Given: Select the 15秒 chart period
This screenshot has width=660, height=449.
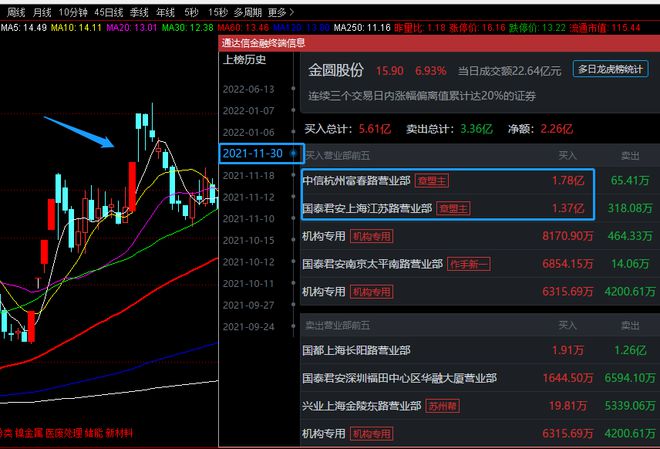Looking at the screenshot, I should [218, 13].
